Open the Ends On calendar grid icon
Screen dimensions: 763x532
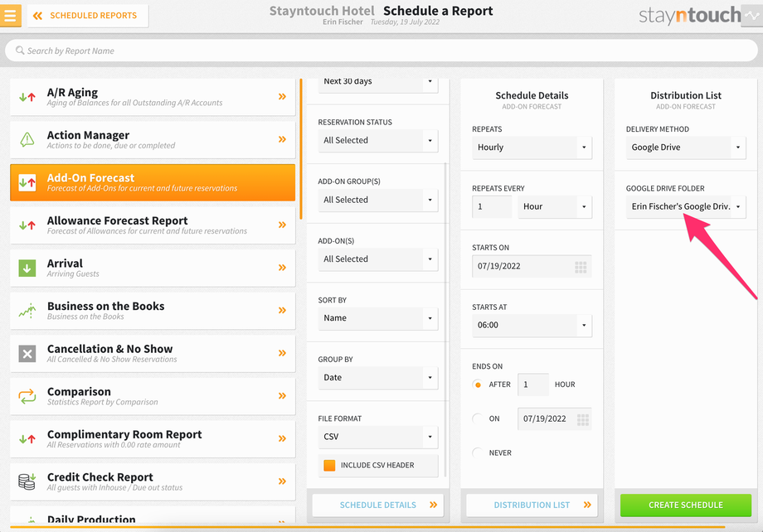[x=582, y=419]
